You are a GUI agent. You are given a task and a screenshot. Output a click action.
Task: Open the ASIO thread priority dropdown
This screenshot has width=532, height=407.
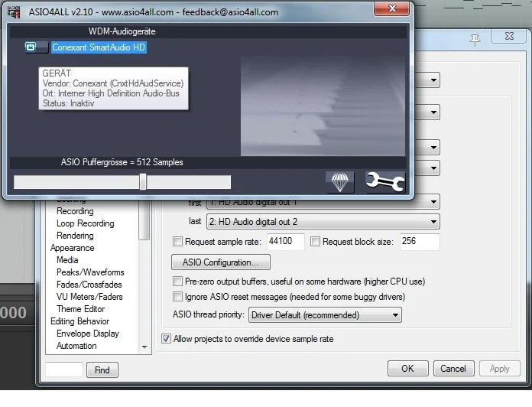pyautogui.click(x=325, y=315)
